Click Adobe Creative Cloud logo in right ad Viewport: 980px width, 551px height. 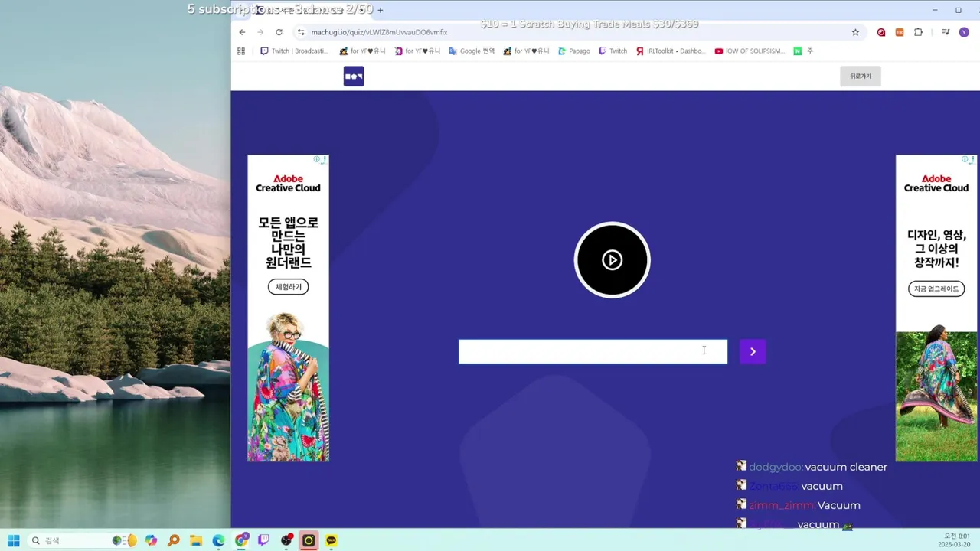click(x=936, y=184)
